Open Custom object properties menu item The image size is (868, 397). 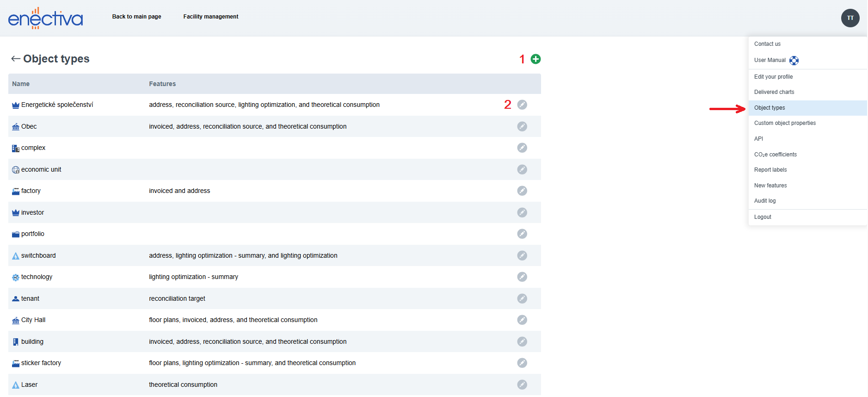pos(784,123)
